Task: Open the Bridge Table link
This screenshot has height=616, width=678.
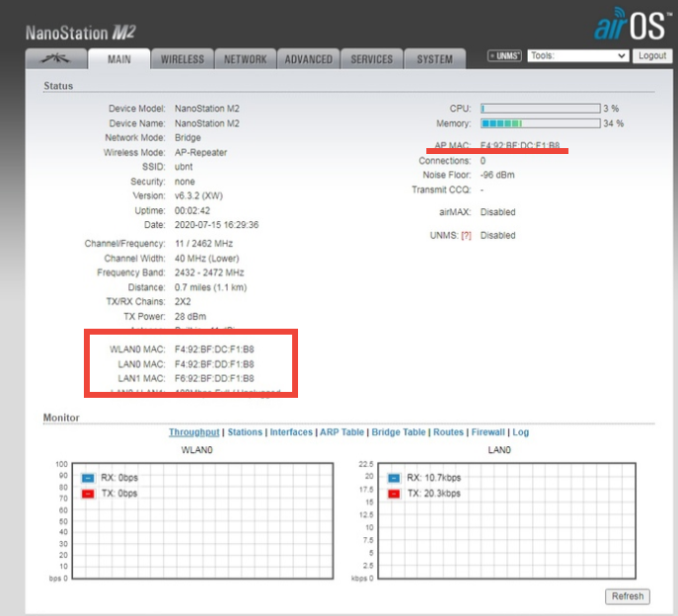Action: (x=399, y=432)
